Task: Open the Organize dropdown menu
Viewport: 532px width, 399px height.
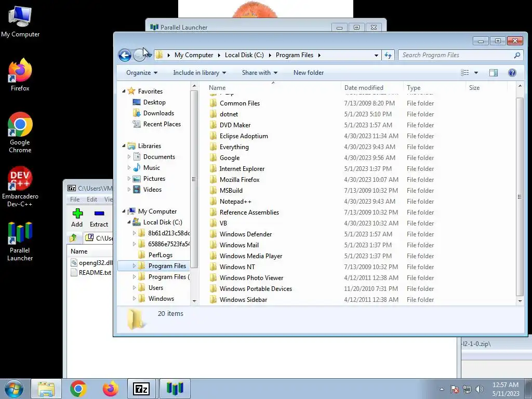Action: tap(142, 73)
